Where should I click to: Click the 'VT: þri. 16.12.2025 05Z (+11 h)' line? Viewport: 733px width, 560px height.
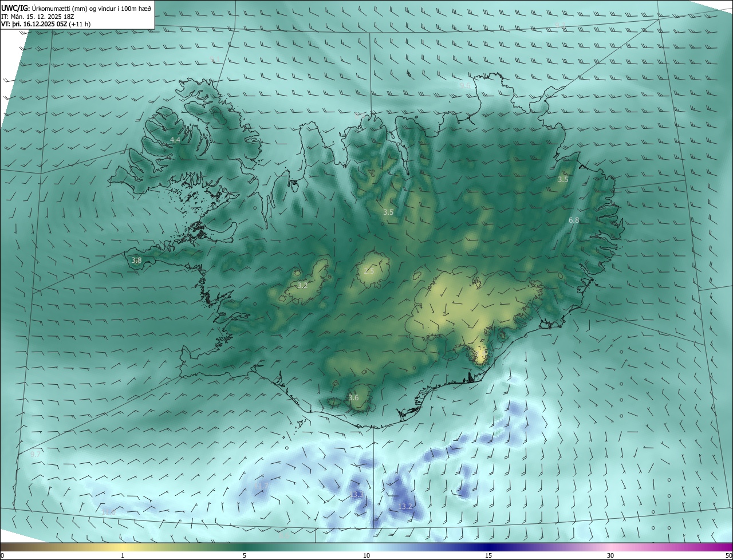click(x=46, y=24)
